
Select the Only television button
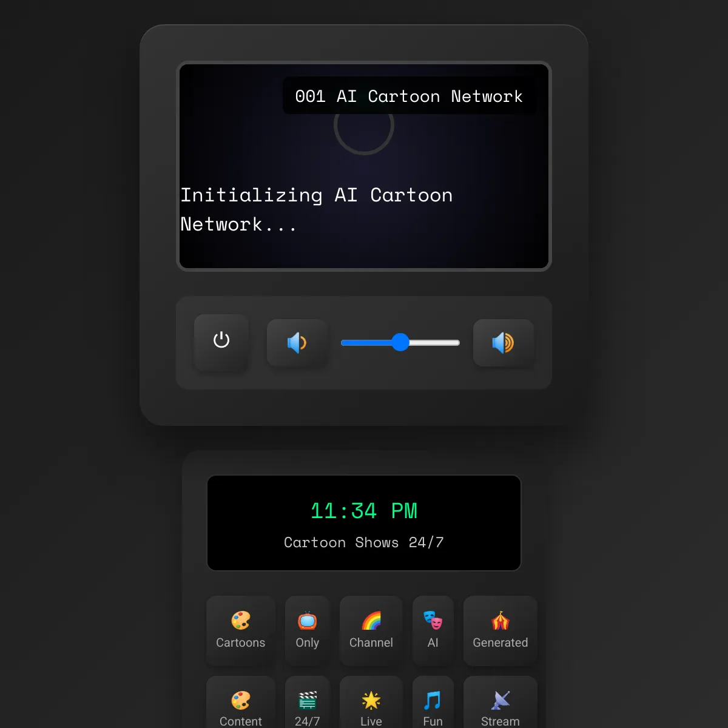point(308,631)
